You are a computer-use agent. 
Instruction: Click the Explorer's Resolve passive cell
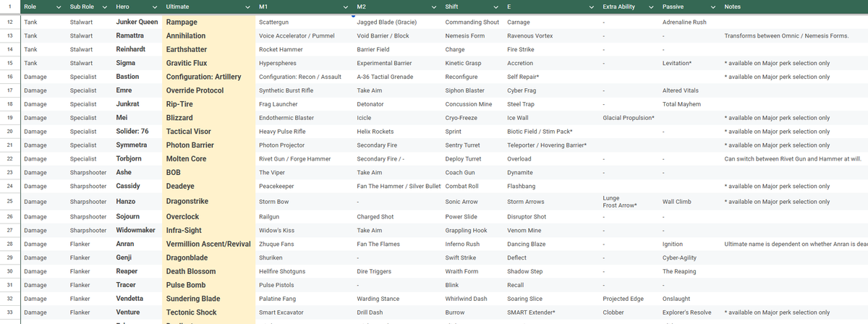tap(690, 312)
